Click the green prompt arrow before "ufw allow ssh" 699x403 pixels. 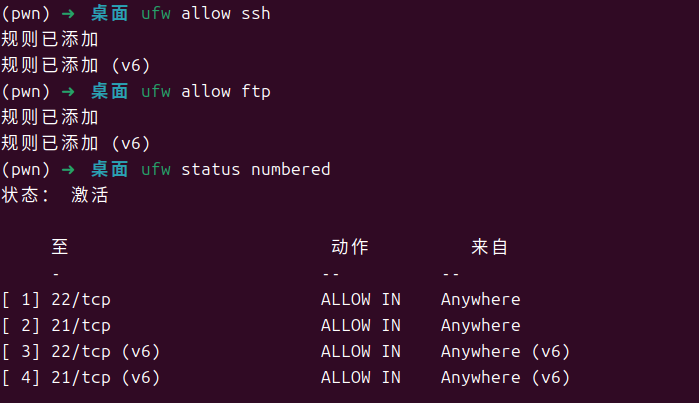(68, 14)
